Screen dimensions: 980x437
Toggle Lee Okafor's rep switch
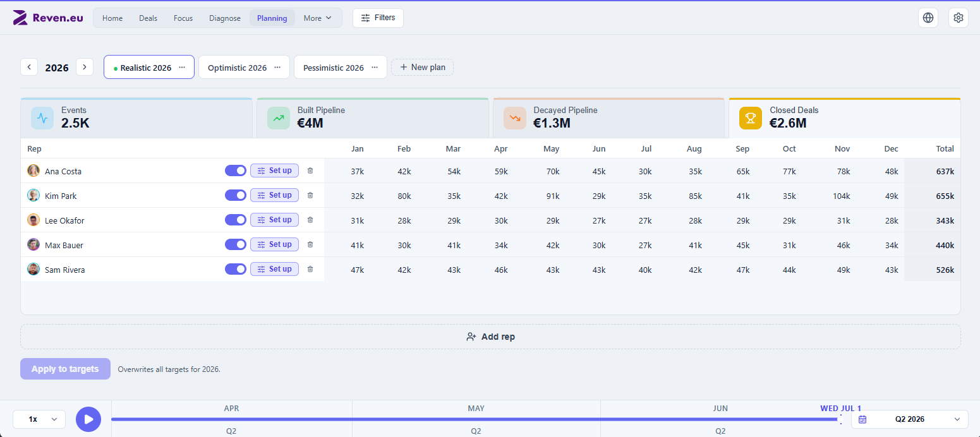pyautogui.click(x=236, y=220)
